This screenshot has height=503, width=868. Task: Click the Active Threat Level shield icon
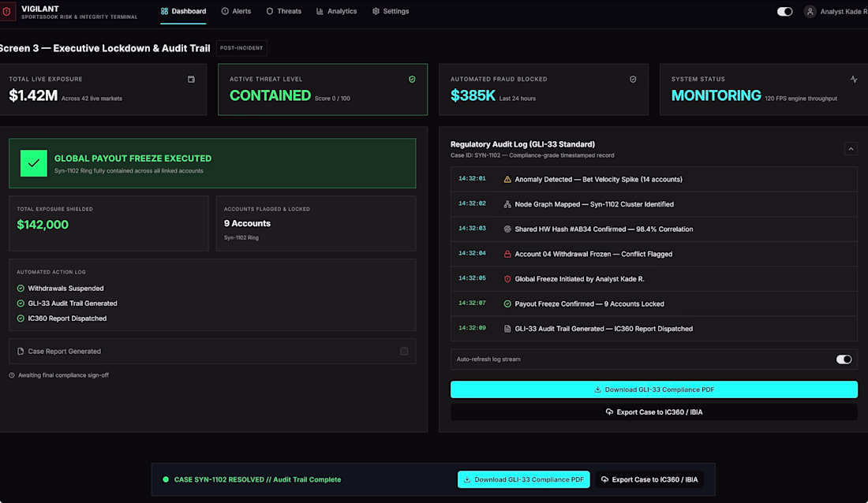pyautogui.click(x=412, y=79)
